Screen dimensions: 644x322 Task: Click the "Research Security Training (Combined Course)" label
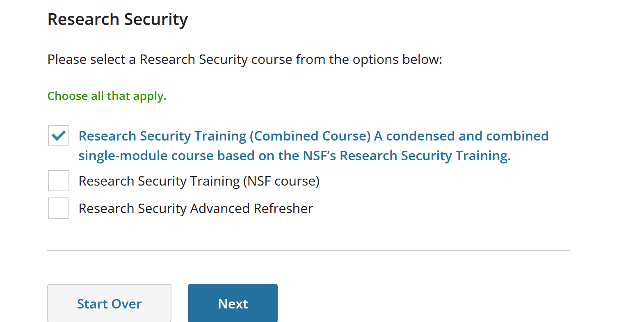(224, 136)
